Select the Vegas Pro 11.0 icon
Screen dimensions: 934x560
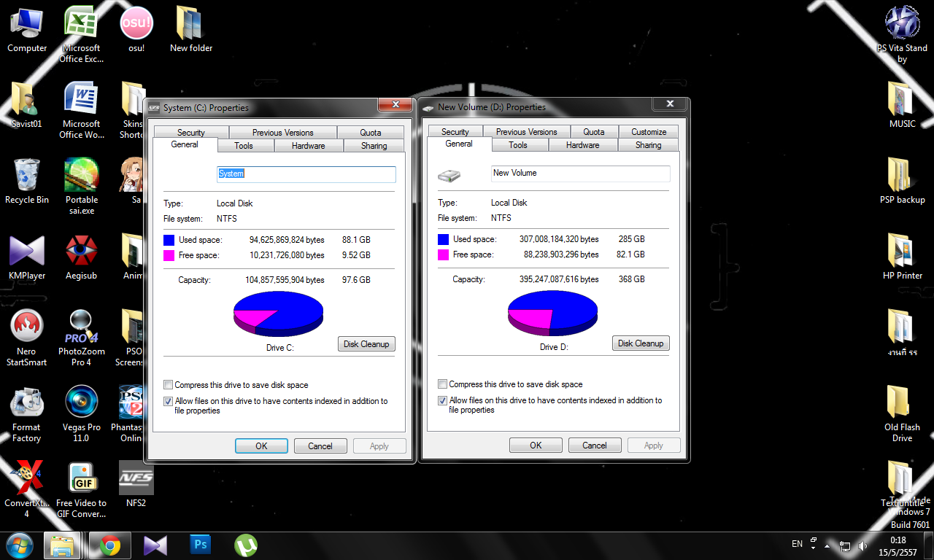tap(81, 413)
